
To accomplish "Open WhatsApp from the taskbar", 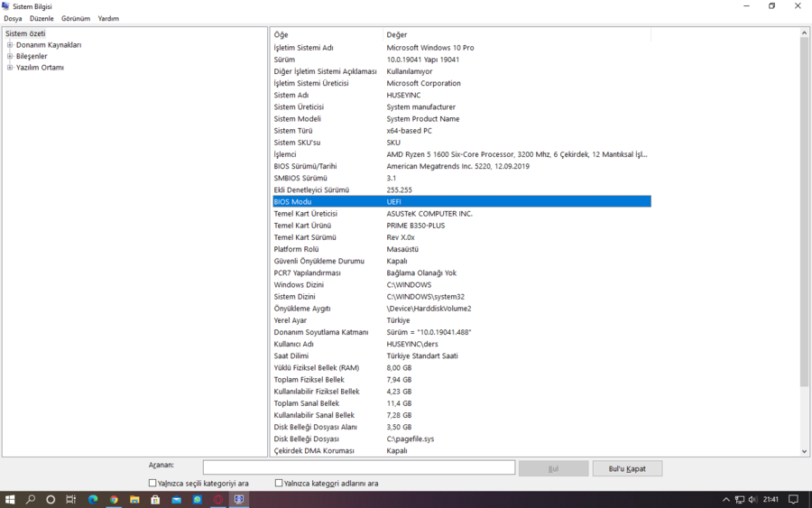I will (x=198, y=500).
